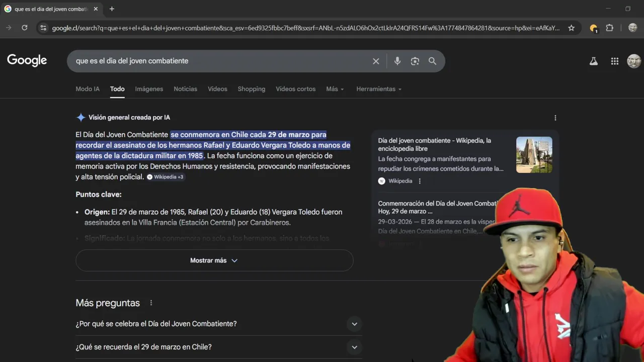Viewport: 644px width, 362px height.
Task: Click the search query input field
Action: click(221, 61)
